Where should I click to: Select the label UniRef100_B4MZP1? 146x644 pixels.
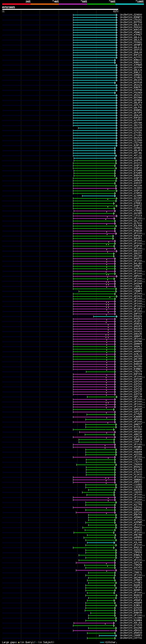[x=131, y=319]
